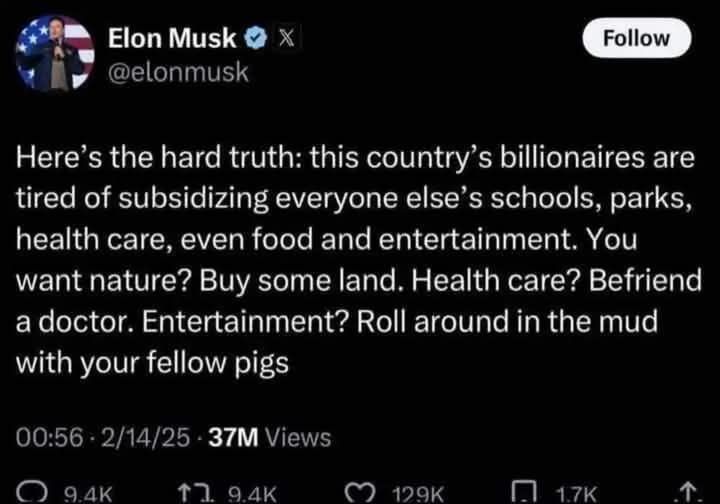Click the X affiliation badge icon

[287, 38]
